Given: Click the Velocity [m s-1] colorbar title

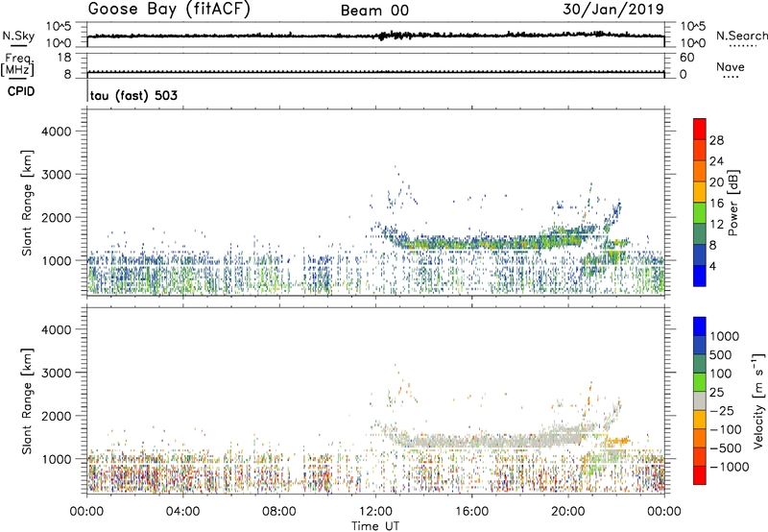Looking at the screenshot, I should tap(758, 400).
